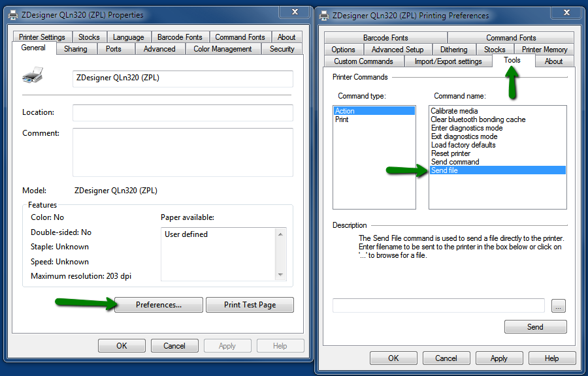Click Print Test Page
This screenshot has width=588, height=376.
250,304
